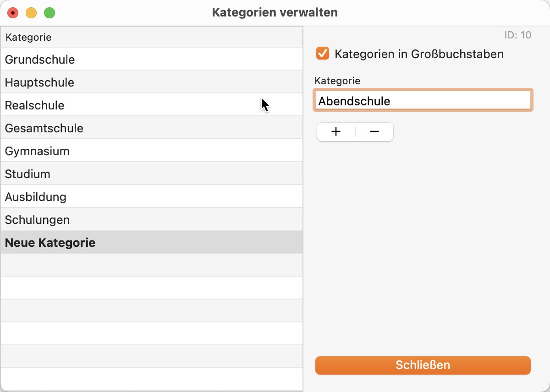
Task: Click the green zoom window button
Action: click(49, 13)
